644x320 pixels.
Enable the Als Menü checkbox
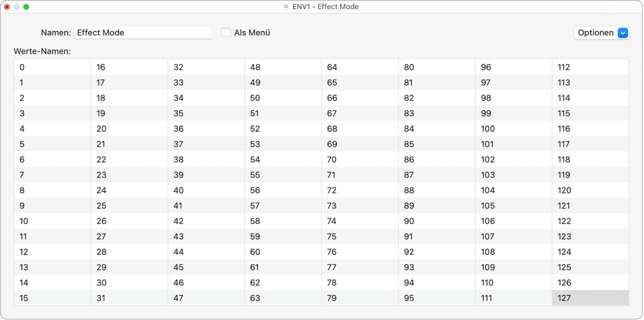coord(226,33)
